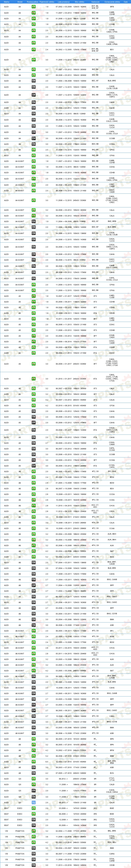Click the petrol icon in the A6 CCEA row

[x=34, y=500]
